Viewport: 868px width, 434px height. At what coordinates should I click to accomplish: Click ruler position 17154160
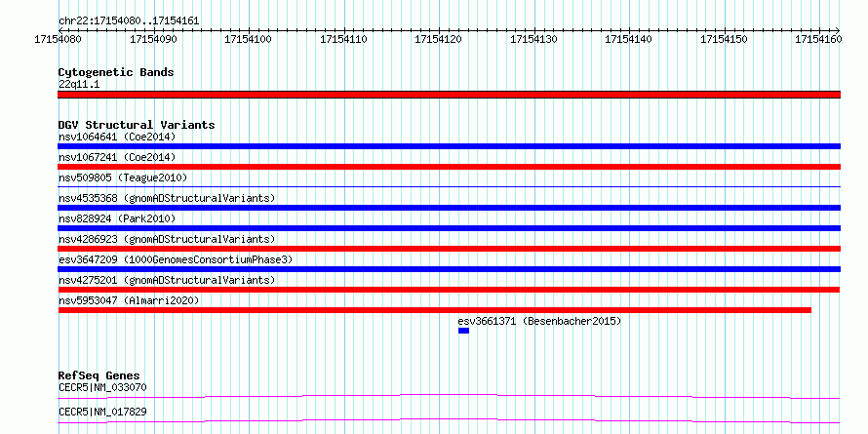(819, 39)
